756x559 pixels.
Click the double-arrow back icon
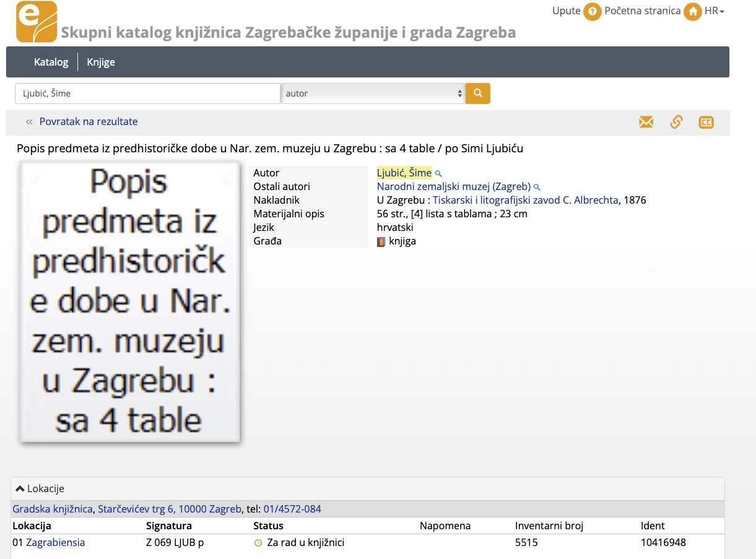(29, 122)
